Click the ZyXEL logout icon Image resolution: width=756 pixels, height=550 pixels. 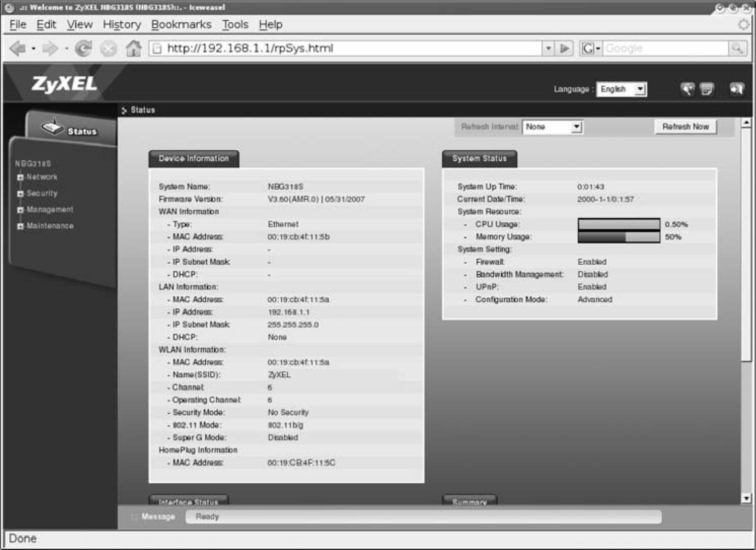(x=736, y=89)
